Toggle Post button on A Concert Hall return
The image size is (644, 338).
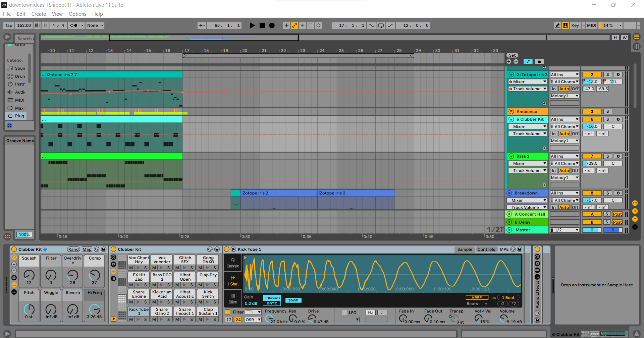pos(617,214)
